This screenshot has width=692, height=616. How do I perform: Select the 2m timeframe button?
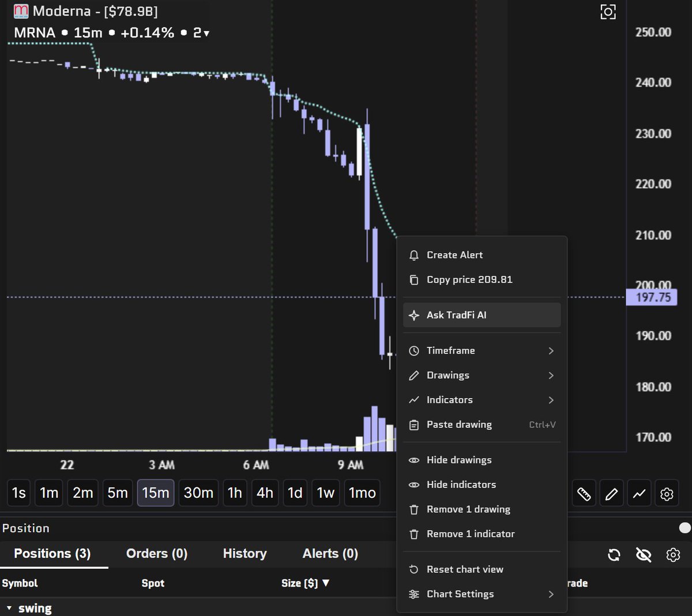tap(83, 493)
